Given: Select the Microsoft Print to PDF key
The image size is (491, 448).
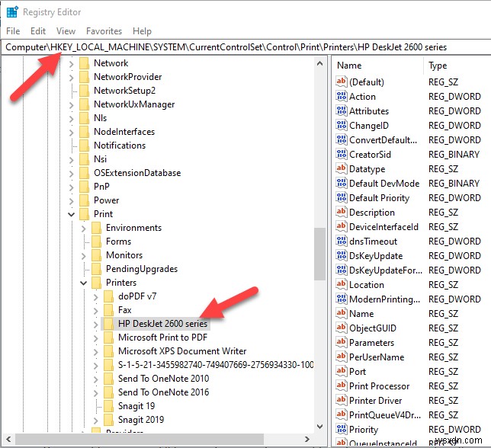Looking at the screenshot, I should coord(163,338).
